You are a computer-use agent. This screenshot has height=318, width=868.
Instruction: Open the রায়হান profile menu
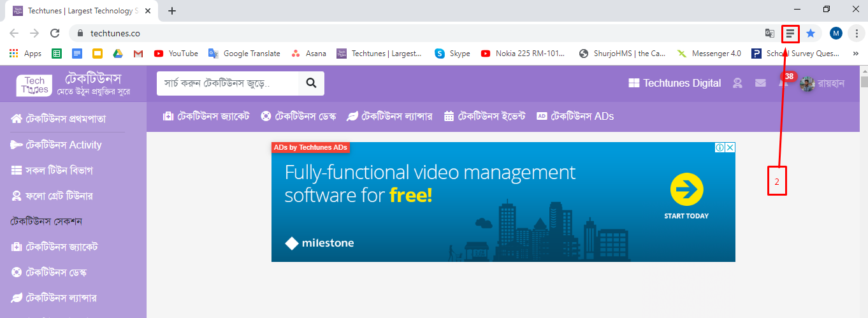coord(823,83)
